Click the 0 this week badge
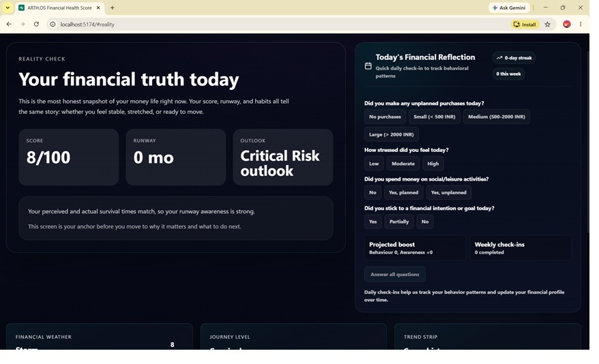The height and width of the screenshot is (364, 599). 508,74
